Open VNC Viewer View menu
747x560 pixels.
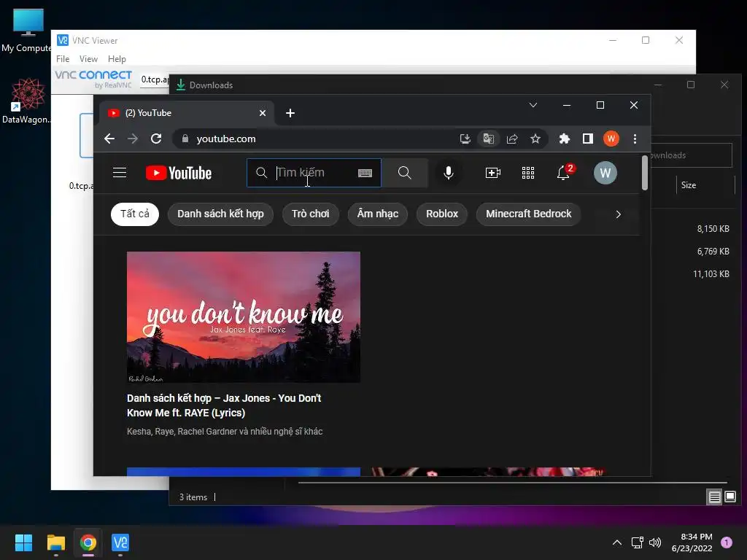(88, 59)
